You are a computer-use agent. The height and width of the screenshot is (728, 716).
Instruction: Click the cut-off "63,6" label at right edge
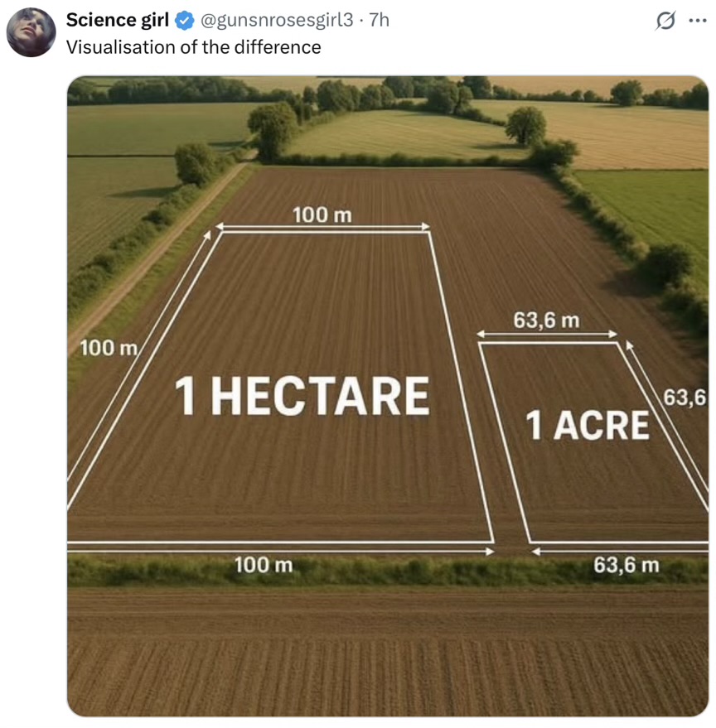tap(685, 398)
